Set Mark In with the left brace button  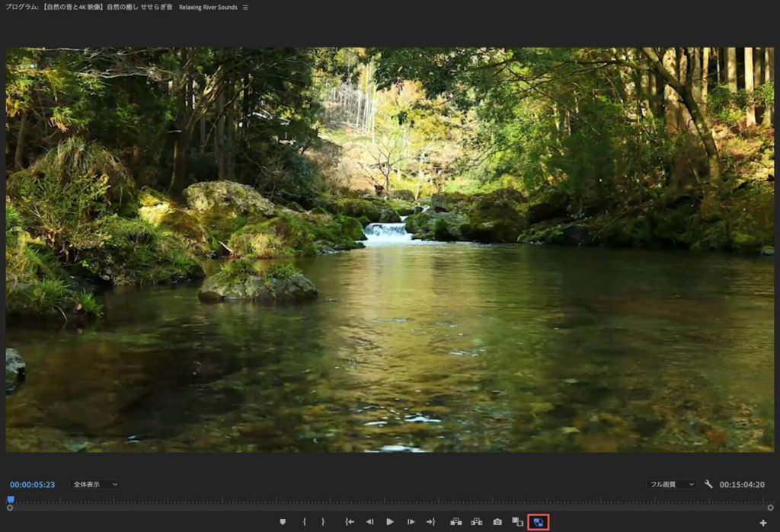305,521
